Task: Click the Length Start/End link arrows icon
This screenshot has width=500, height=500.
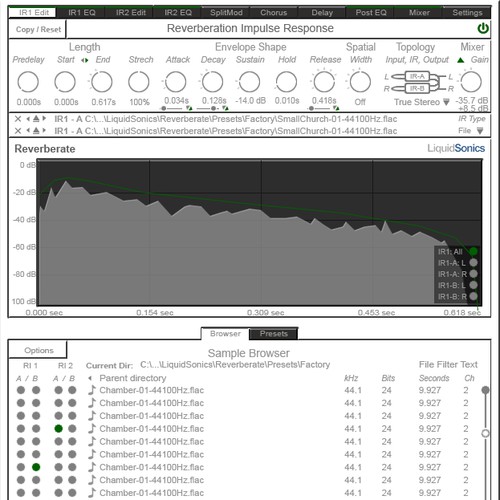Action: [85, 60]
